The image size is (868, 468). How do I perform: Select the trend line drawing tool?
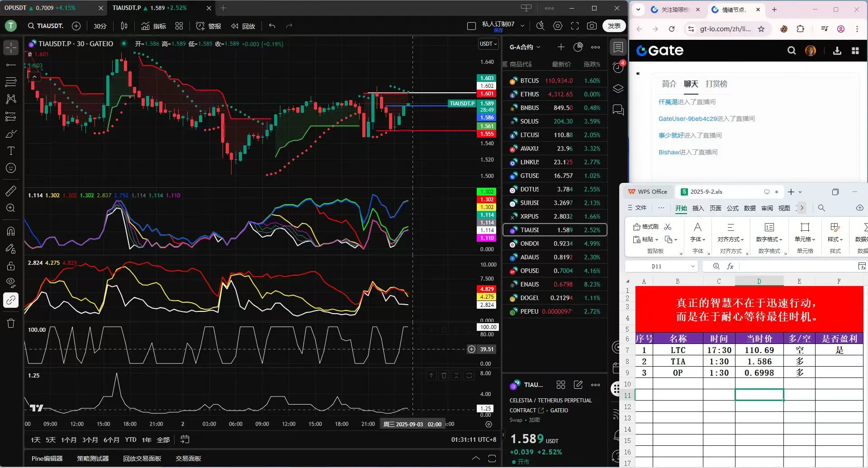11,65
